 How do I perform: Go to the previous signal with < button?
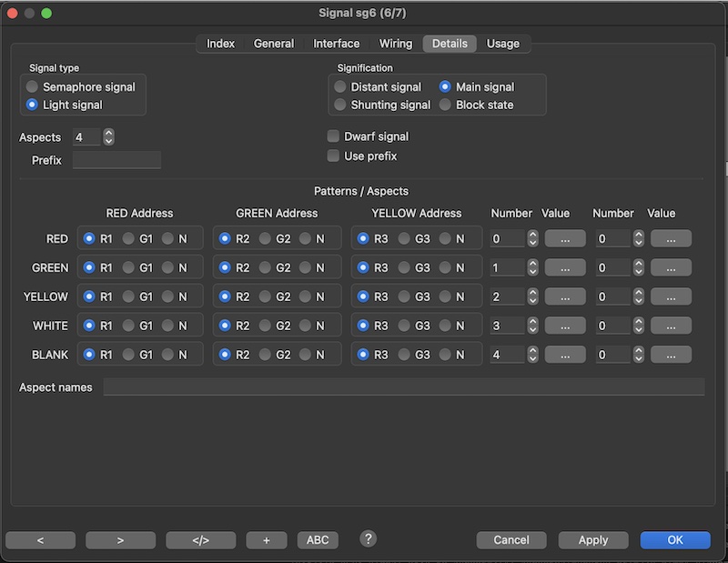point(40,540)
